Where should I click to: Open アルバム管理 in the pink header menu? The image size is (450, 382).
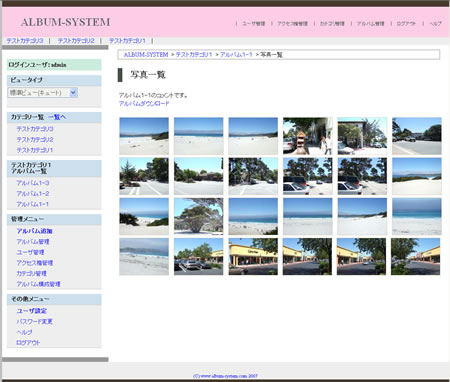pos(371,24)
